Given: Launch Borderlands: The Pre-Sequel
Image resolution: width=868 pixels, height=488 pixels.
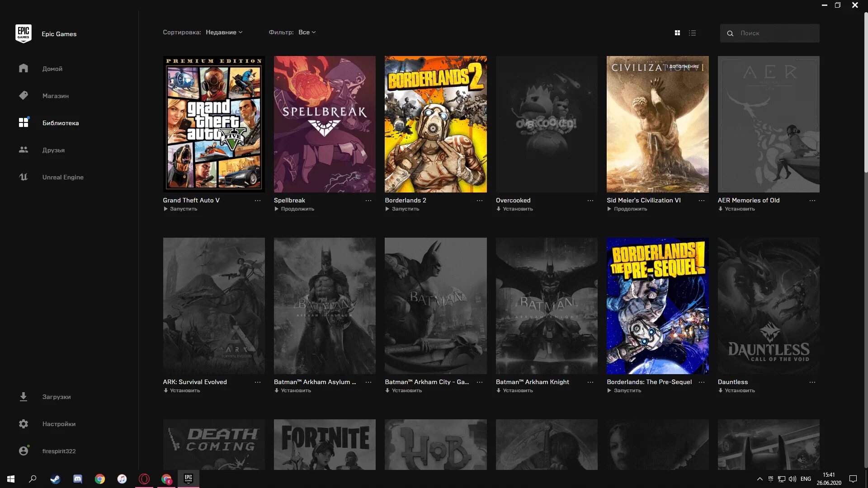Looking at the screenshot, I should tap(624, 390).
